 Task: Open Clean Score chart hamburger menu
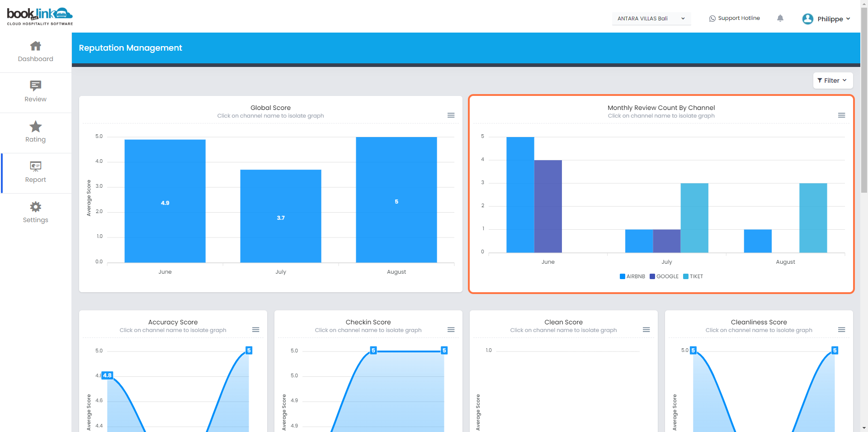pos(646,330)
